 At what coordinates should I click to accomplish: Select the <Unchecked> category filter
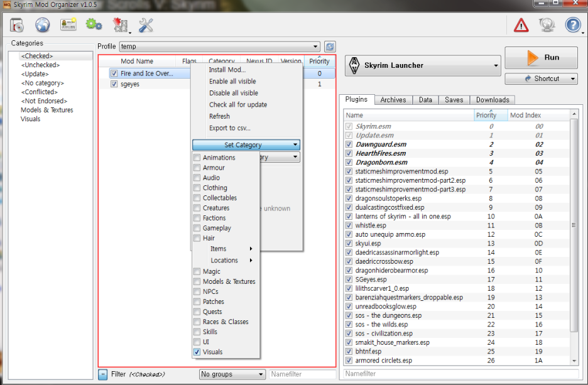click(x=40, y=65)
